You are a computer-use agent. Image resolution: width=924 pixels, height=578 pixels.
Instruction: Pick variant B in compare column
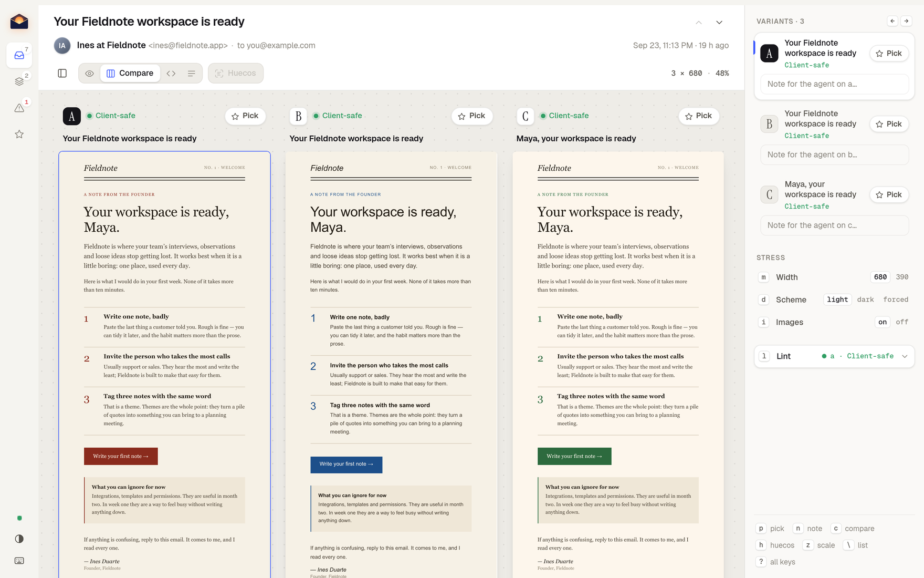pos(472,116)
